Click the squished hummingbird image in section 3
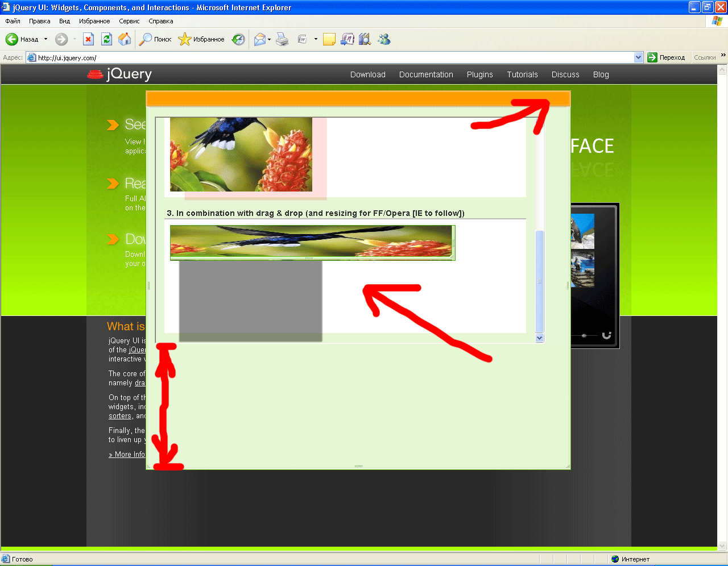Image resolution: width=728 pixels, height=566 pixels. (311, 242)
